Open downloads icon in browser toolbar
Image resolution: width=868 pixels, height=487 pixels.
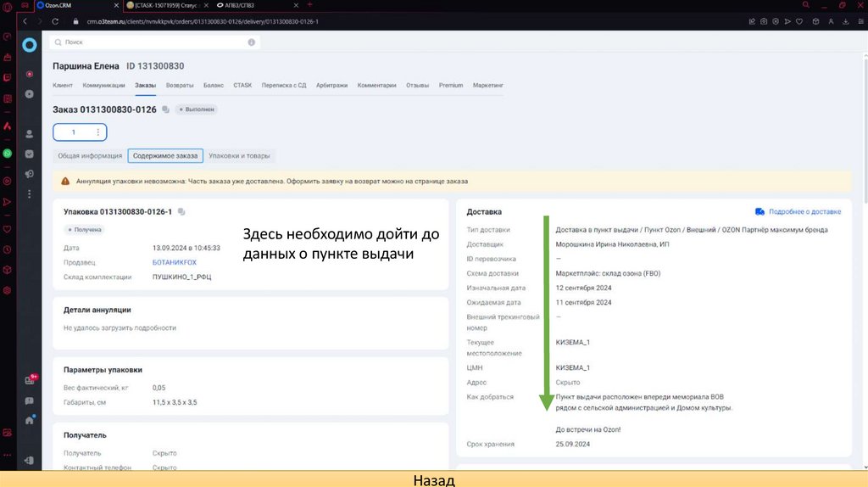coord(846,21)
